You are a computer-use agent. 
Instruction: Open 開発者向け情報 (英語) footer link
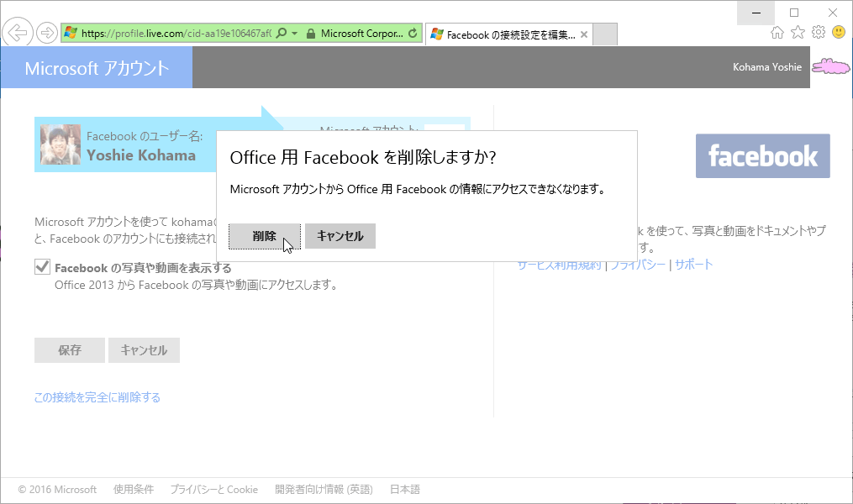pos(324,490)
